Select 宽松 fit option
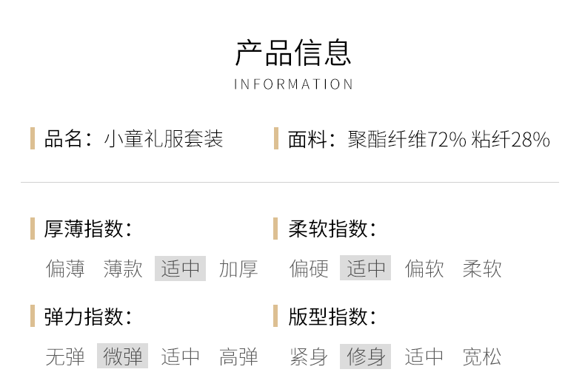 coord(482,356)
